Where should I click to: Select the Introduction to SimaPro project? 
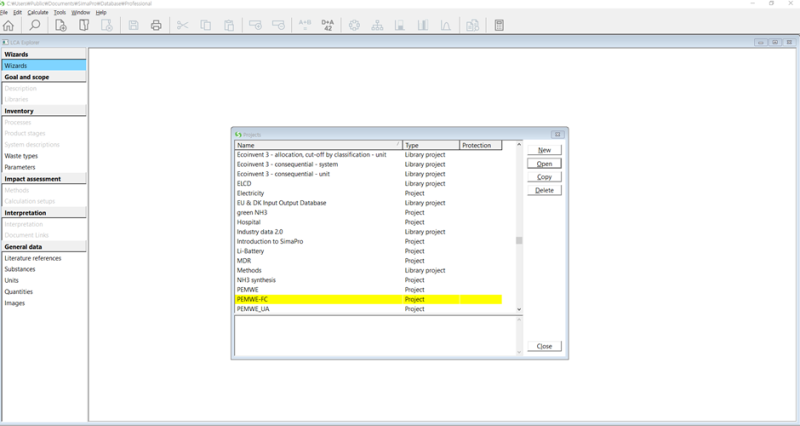point(368,241)
